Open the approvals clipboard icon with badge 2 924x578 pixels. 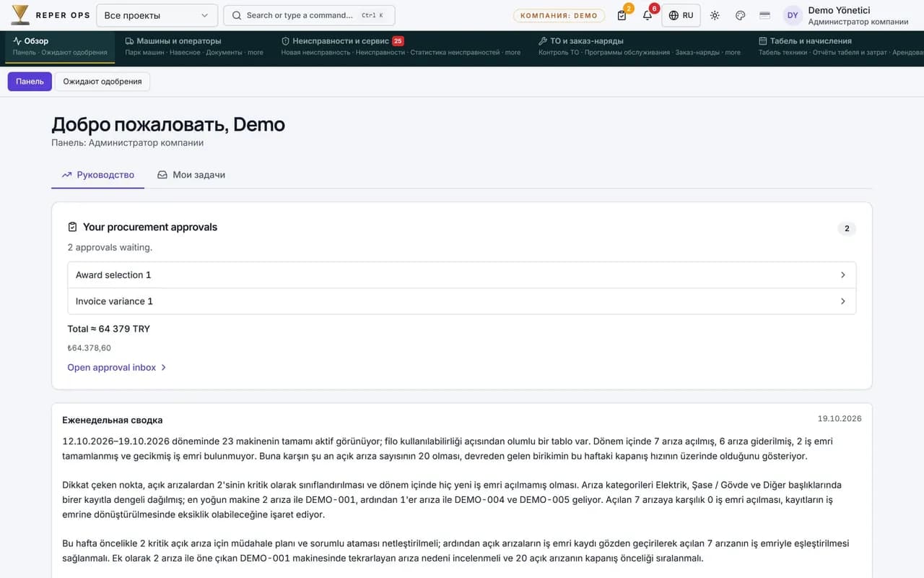click(x=622, y=15)
